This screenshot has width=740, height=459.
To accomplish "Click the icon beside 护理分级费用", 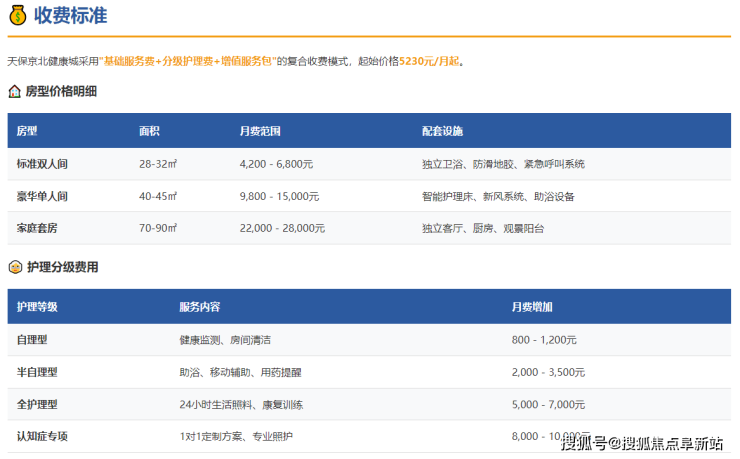I will (15, 267).
